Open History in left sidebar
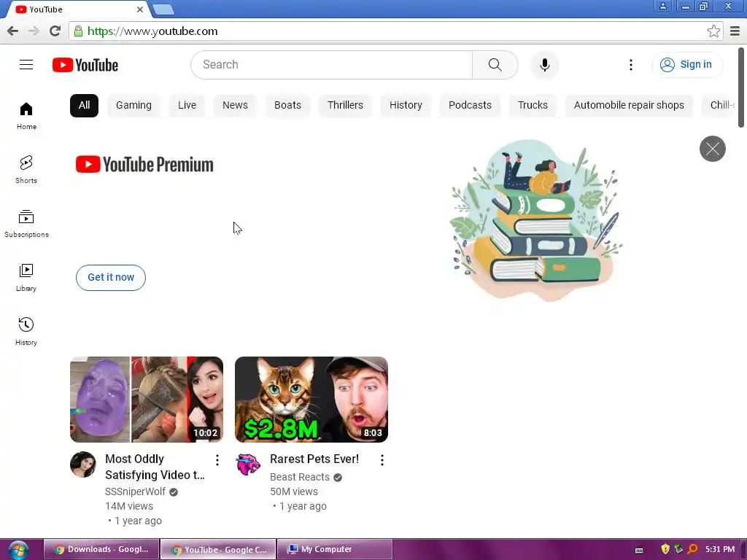This screenshot has height=560, width=747. click(26, 331)
